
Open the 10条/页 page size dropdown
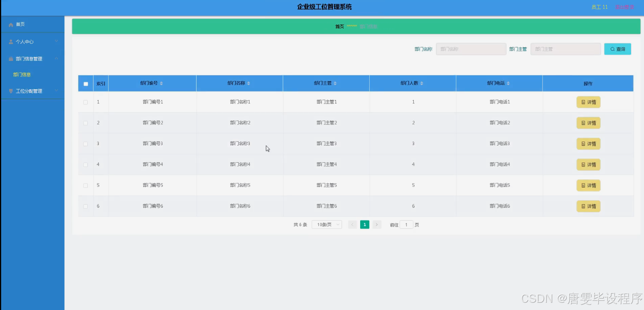[x=327, y=225]
